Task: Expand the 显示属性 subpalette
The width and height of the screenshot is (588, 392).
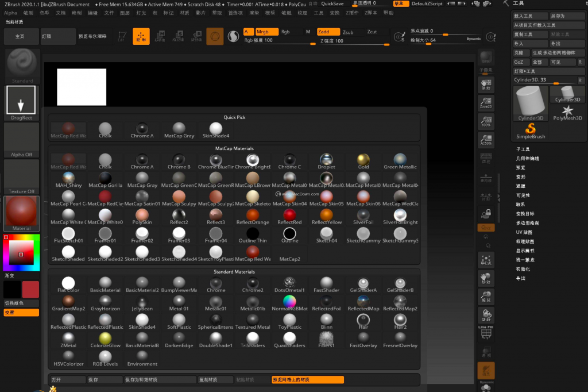Action: 525,251
